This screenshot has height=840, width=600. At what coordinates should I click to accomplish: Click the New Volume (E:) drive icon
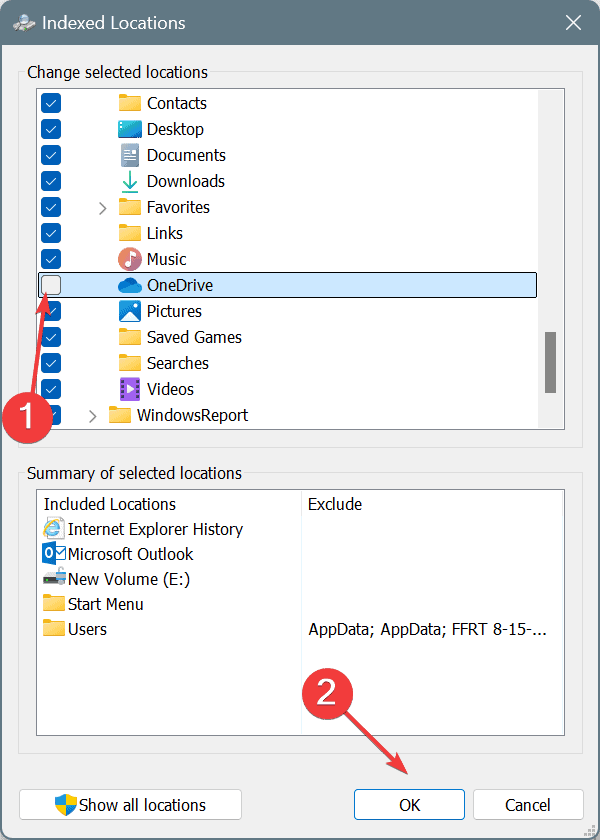pos(54,579)
